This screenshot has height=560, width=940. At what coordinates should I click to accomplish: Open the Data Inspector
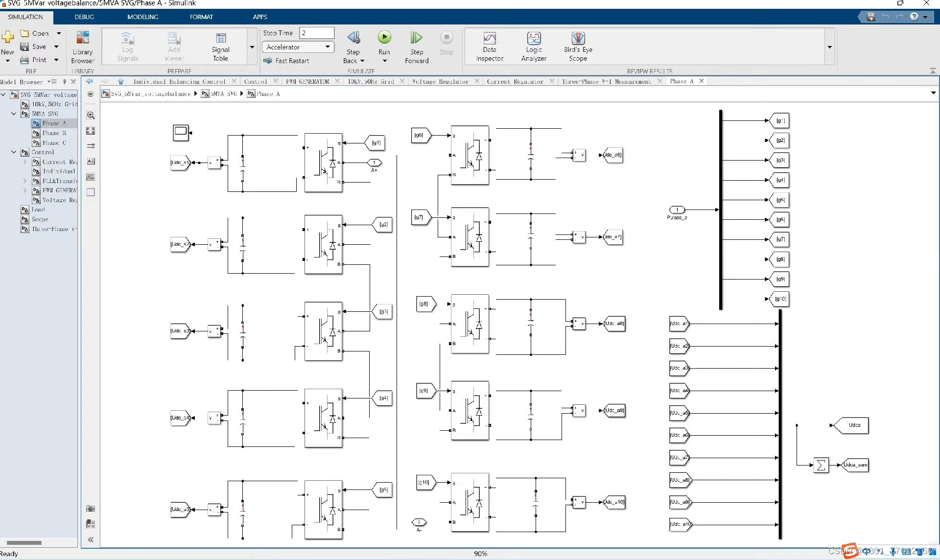[490, 47]
